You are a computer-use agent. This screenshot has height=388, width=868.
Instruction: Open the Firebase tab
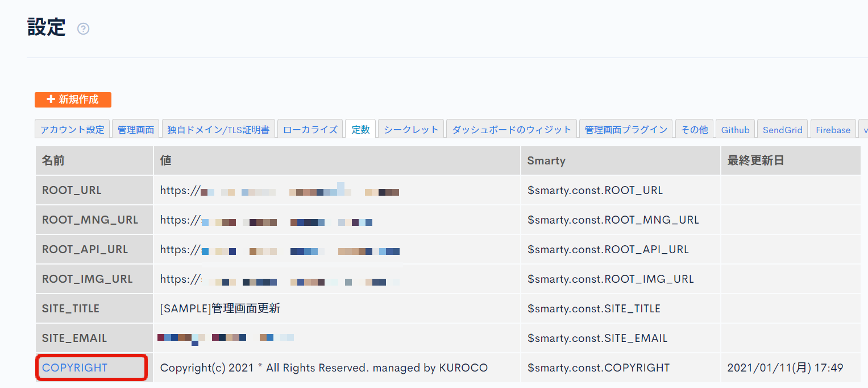[833, 129]
